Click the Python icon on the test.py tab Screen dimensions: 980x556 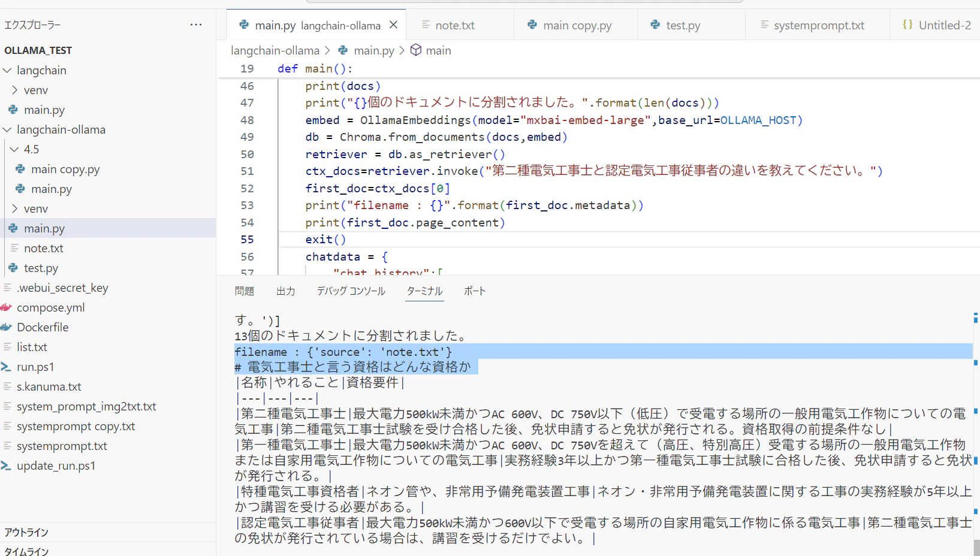pos(655,25)
